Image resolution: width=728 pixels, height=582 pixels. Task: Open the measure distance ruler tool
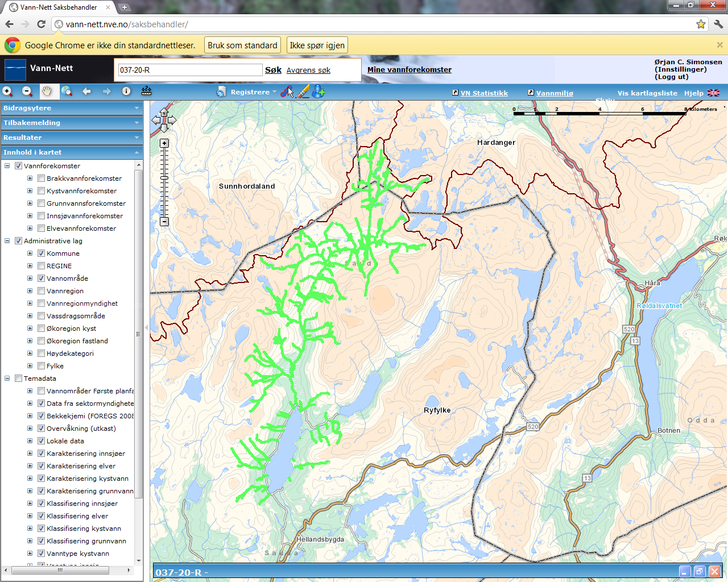click(146, 91)
